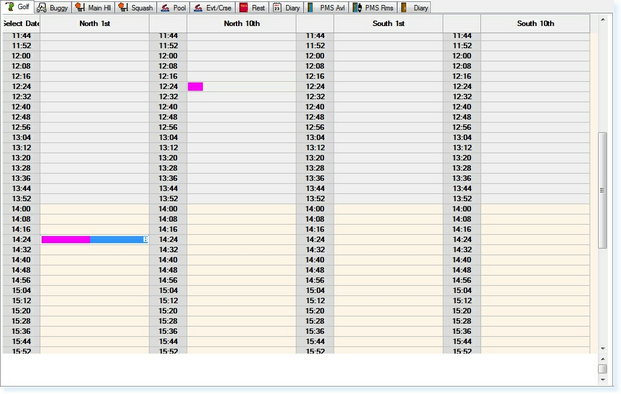The width and height of the screenshot is (621, 394).
Task: Click the empty 12:40 slot in North 1st
Action: [x=95, y=107]
